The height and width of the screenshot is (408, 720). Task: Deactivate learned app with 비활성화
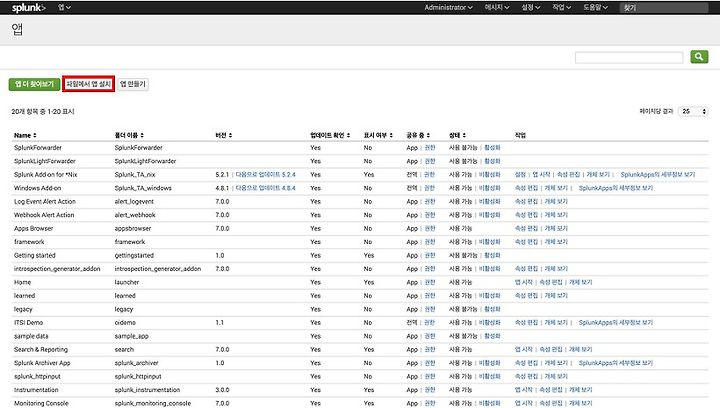point(489,296)
